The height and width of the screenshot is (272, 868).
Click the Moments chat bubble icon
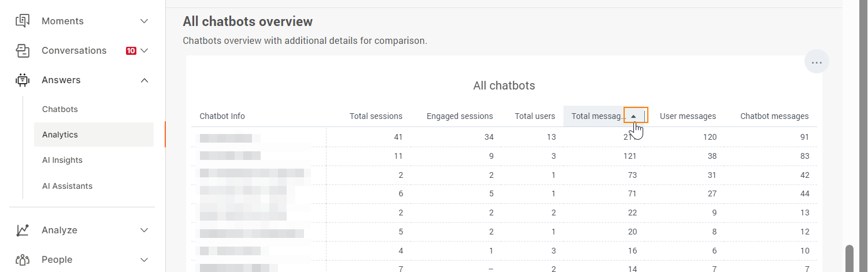tap(23, 21)
